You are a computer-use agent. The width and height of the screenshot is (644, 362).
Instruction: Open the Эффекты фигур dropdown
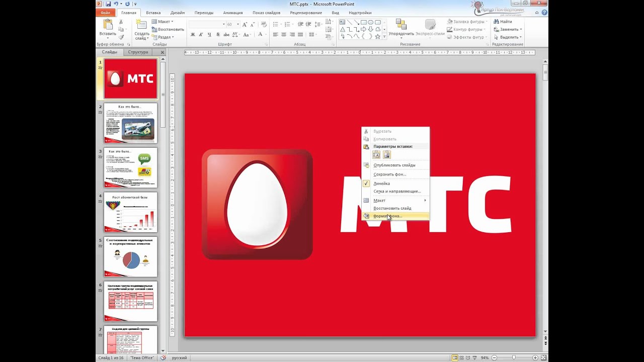[x=467, y=37]
